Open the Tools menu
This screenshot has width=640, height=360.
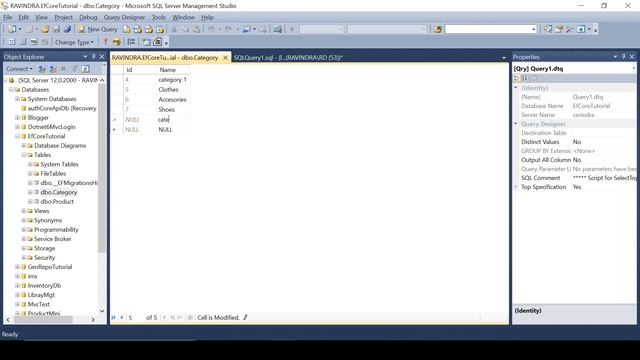(159, 17)
